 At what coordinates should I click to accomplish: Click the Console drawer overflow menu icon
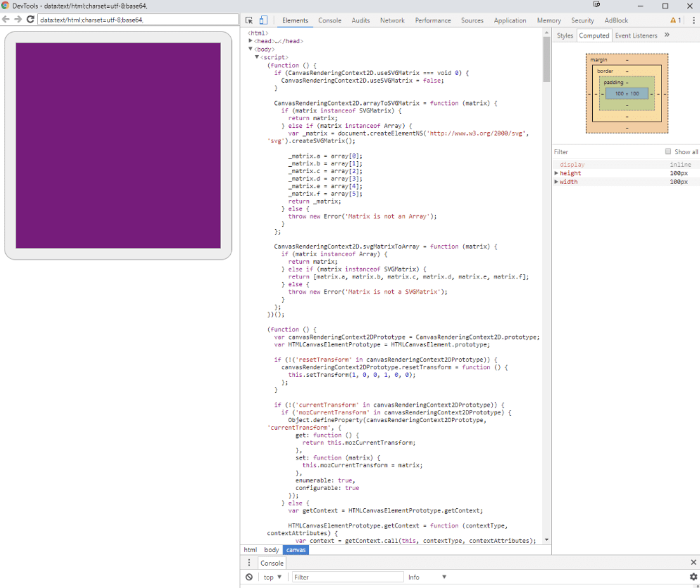click(249, 563)
